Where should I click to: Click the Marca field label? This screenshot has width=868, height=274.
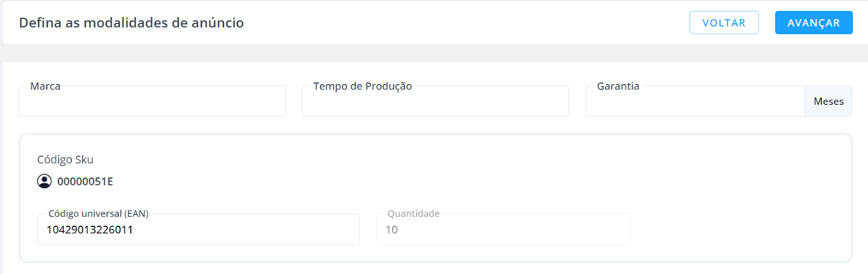coord(46,86)
